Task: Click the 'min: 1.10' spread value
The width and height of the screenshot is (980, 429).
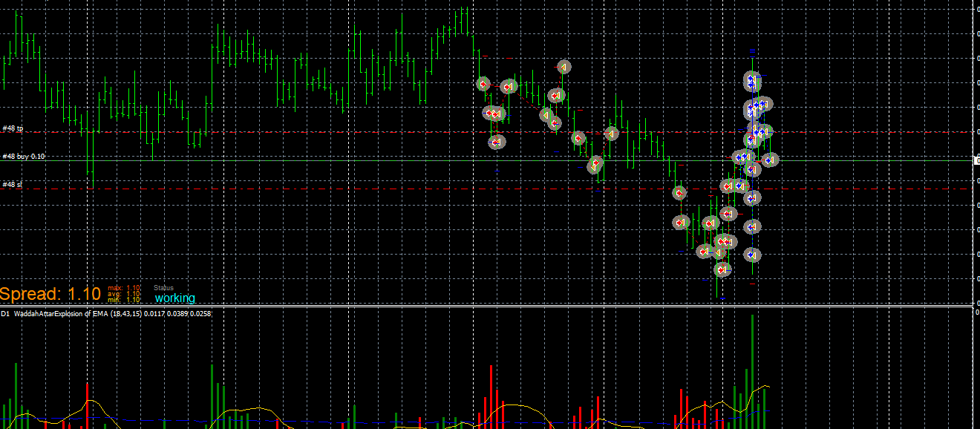Action: click(x=124, y=300)
